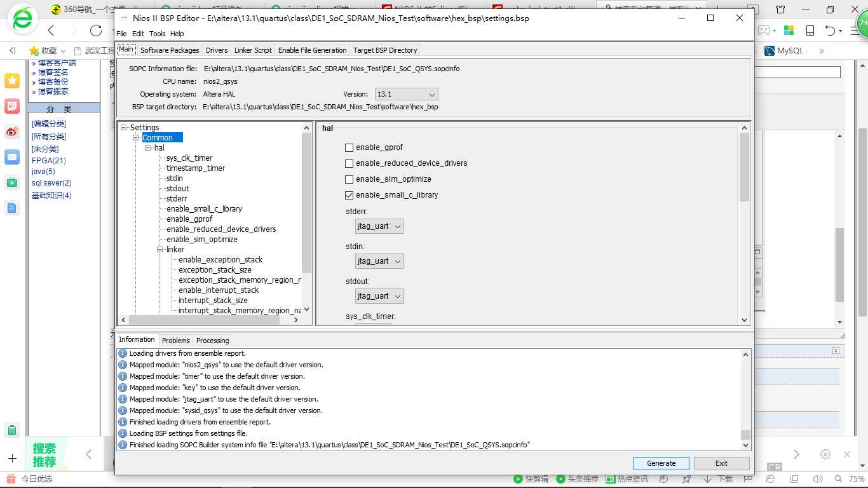
Task: Open the Edit menu
Action: tap(138, 34)
